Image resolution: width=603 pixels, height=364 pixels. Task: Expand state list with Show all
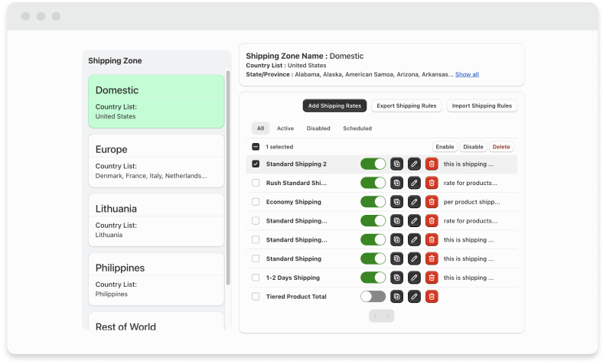(467, 74)
